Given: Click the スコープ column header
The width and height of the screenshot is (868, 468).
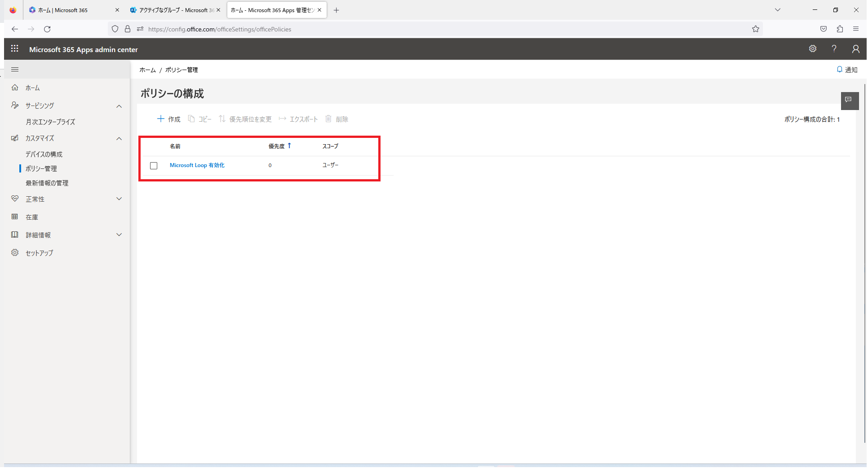Looking at the screenshot, I should point(330,146).
